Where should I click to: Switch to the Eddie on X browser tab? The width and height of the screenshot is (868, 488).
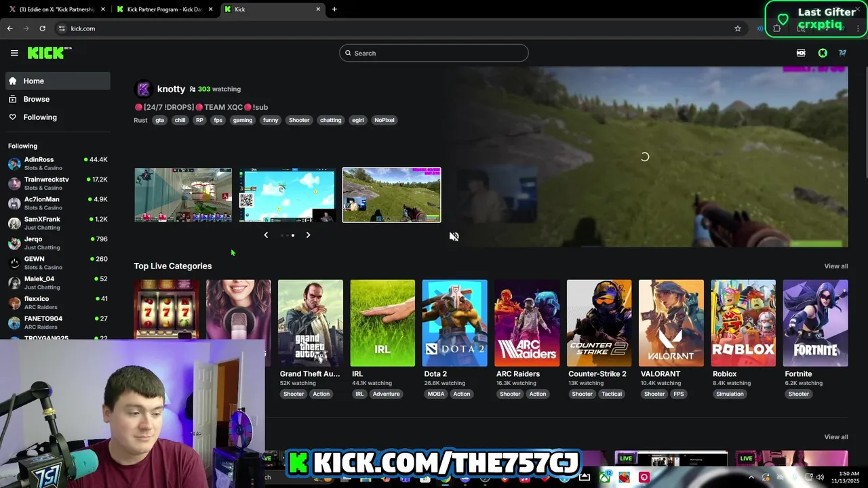click(57, 9)
